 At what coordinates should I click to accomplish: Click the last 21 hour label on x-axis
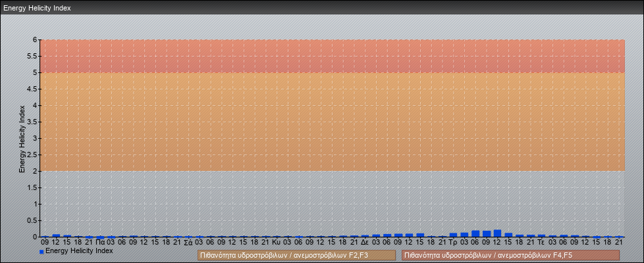(x=618, y=242)
